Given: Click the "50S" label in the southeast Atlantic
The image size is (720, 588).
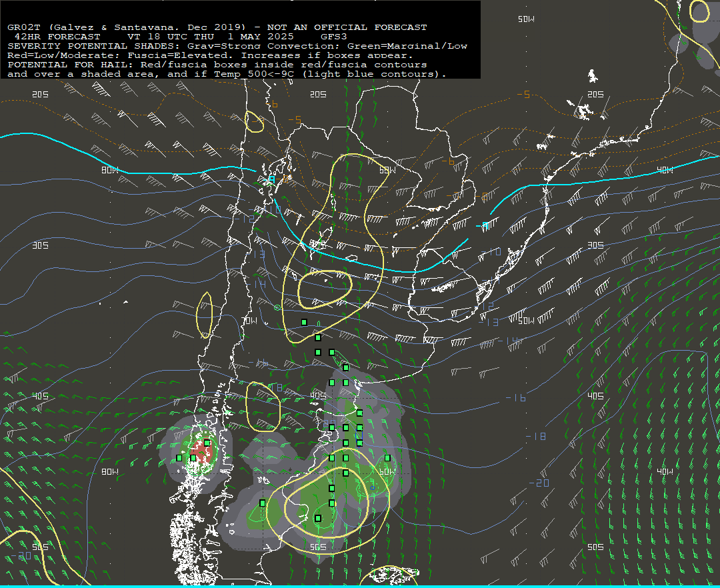Looking at the screenshot, I should 595,547.
